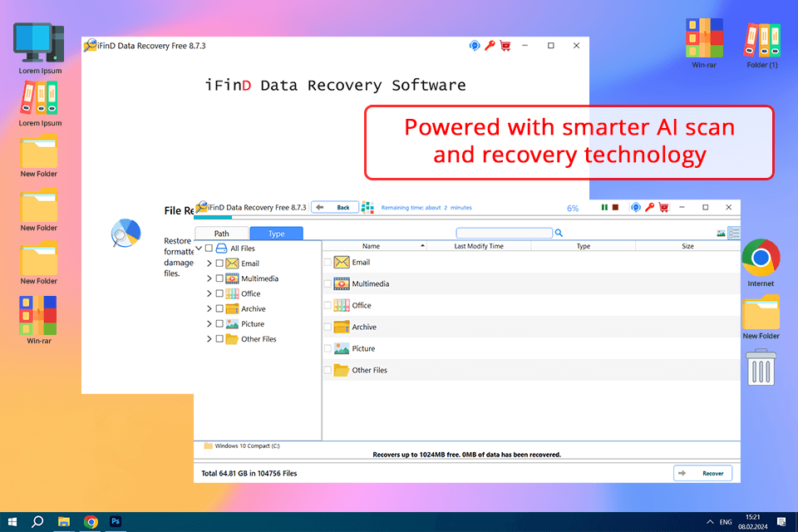Image resolution: width=798 pixels, height=532 pixels.
Task: Tick the Email checkbox in tree
Action: pyautogui.click(x=219, y=264)
